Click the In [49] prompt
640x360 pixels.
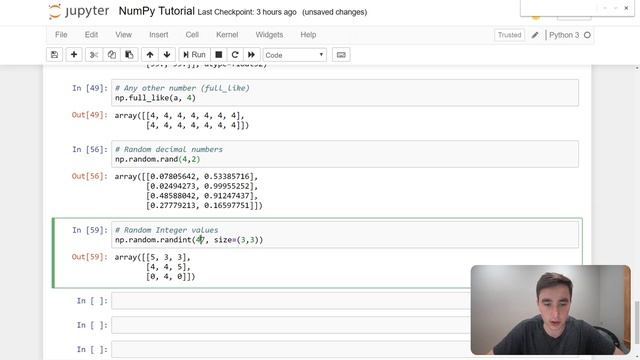tap(90, 88)
